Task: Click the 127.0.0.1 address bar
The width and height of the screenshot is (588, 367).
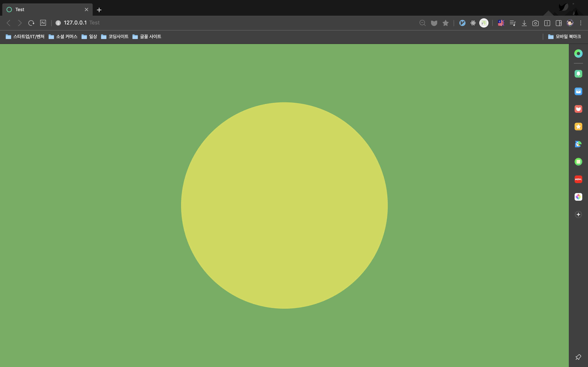Action: point(75,23)
